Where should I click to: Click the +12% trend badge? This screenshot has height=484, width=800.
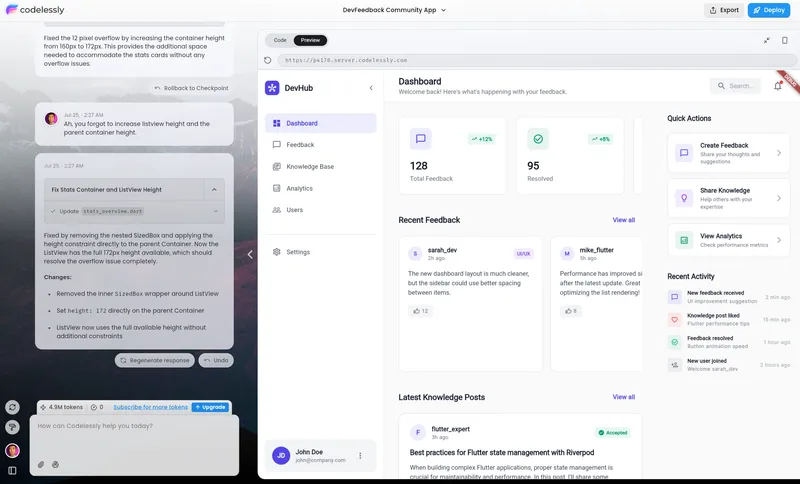tap(482, 139)
